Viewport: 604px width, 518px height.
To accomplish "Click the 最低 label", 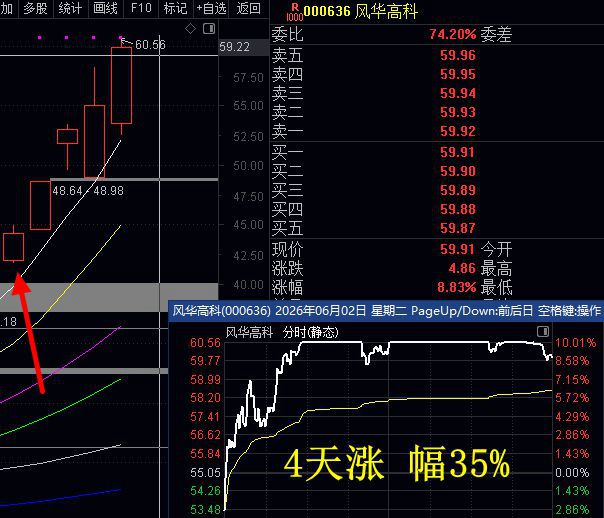I will click(x=496, y=288).
